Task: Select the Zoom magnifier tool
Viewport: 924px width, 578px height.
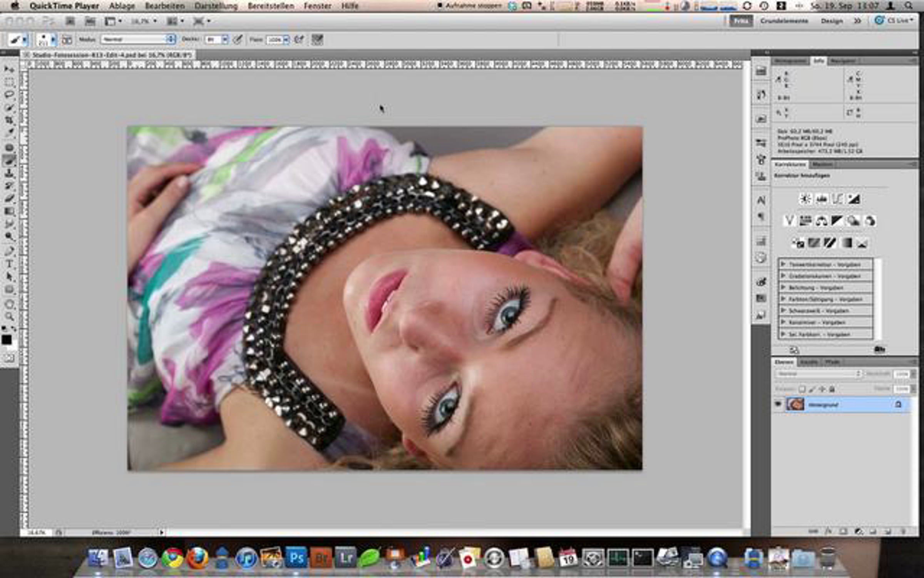Action: click(x=9, y=317)
